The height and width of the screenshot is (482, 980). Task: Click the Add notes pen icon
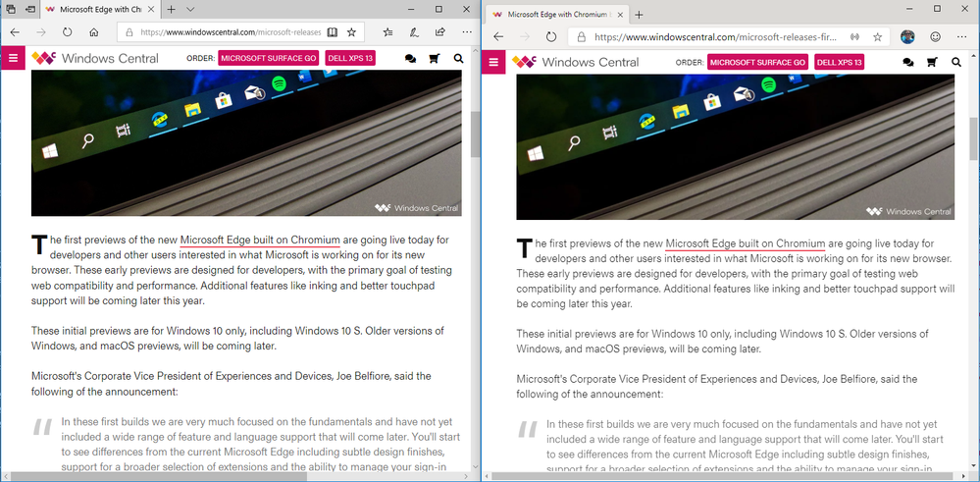(x=414, y=31)
